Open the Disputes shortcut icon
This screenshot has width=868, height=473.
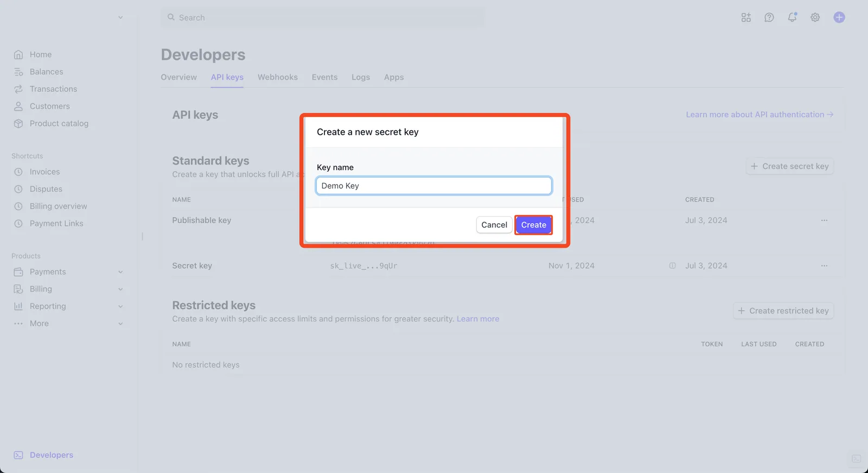coord(18,189)
